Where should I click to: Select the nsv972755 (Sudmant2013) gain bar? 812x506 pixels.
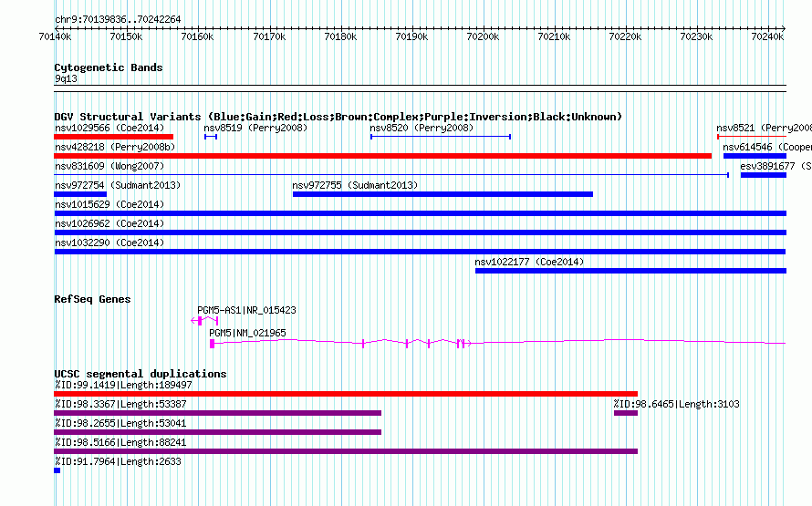coord(442,194)
